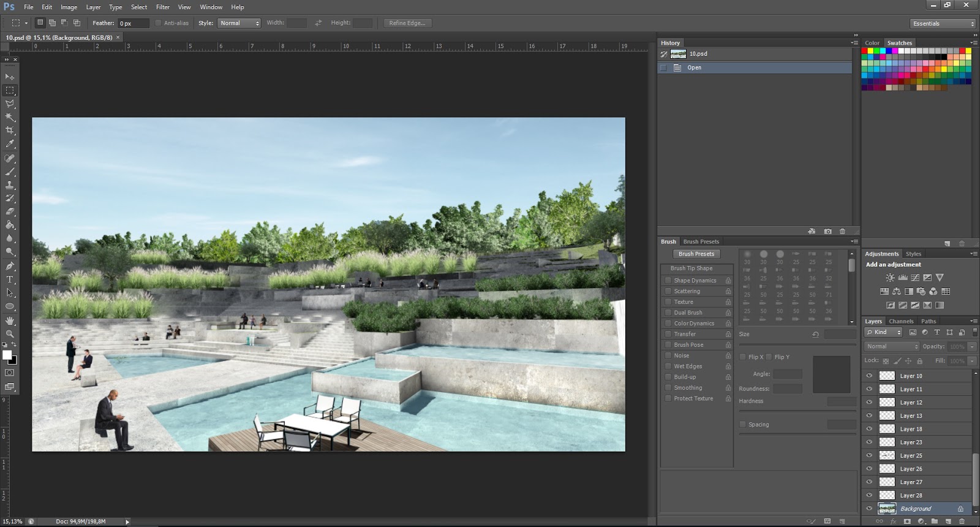
Task: Select the Hand tool
Action: tap(10, 321)
